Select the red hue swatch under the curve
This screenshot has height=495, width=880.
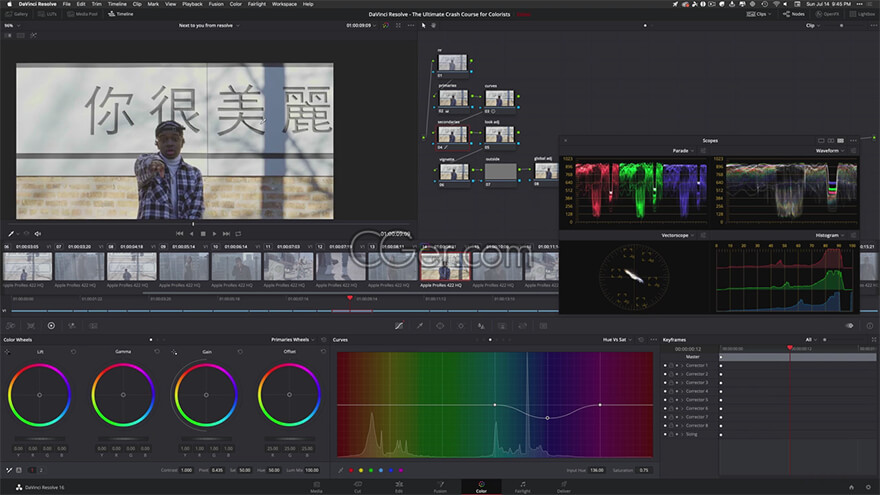click(351, 470)
